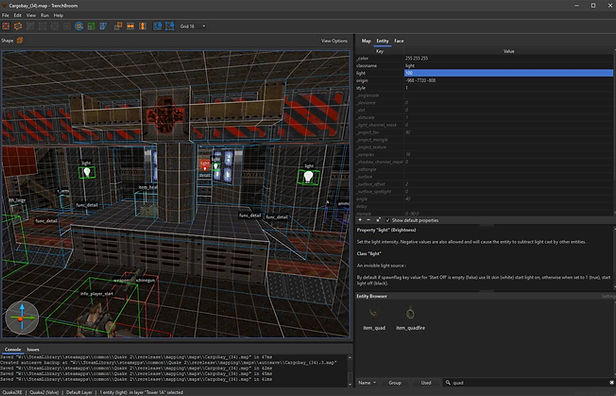
Task: Select the _project_fov default property
Action: click(x=484, y=132)
